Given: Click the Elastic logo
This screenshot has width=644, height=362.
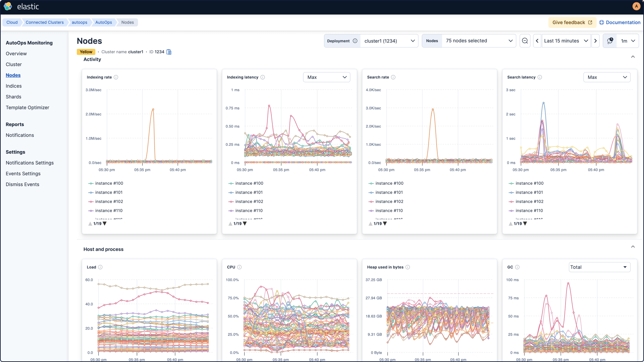Looking at the screenshot, I should pyautogui.click(x=8, y=6).
